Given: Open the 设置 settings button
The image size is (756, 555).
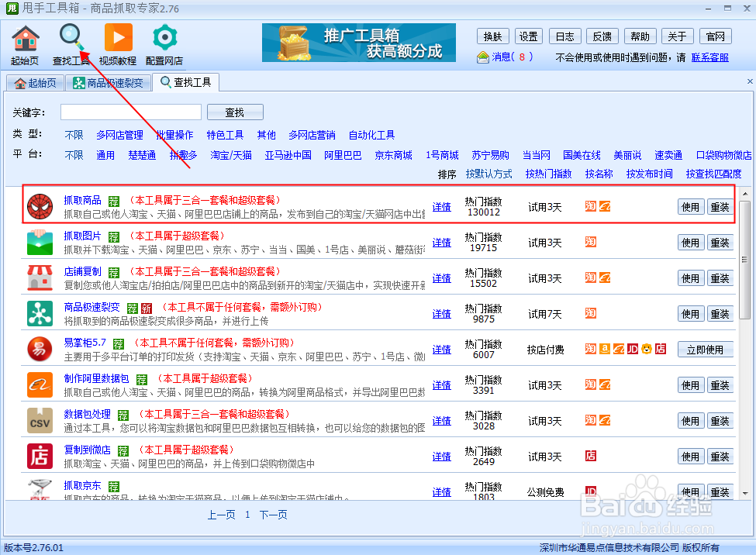Looking at the screenshot, I should click(x=529, y=36).
